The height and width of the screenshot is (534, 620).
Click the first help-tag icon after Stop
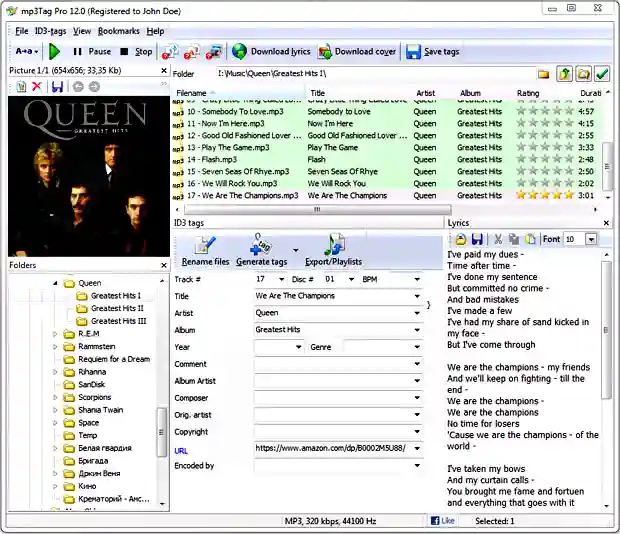(170, 51)
